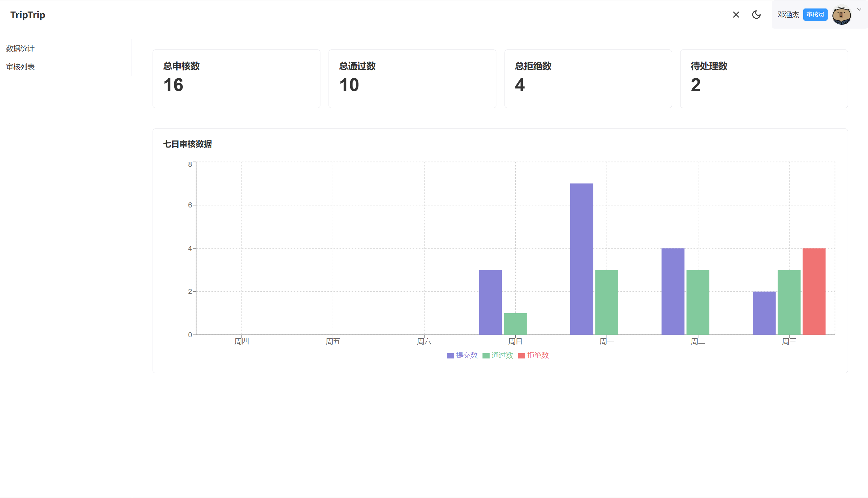
Task: Click the 总拒绝数 statistics card
Action: [588, 79]
